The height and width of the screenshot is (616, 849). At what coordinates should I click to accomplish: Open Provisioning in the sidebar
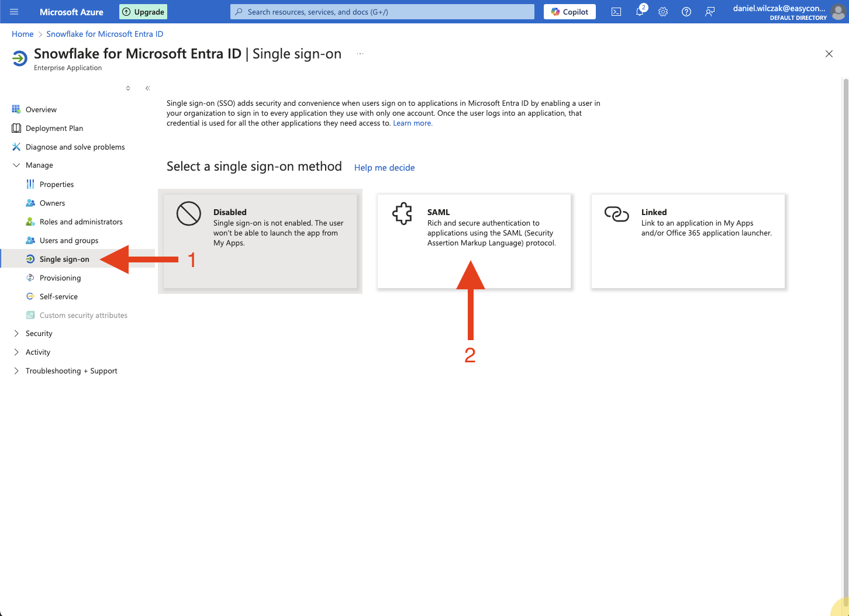point(60,278)
